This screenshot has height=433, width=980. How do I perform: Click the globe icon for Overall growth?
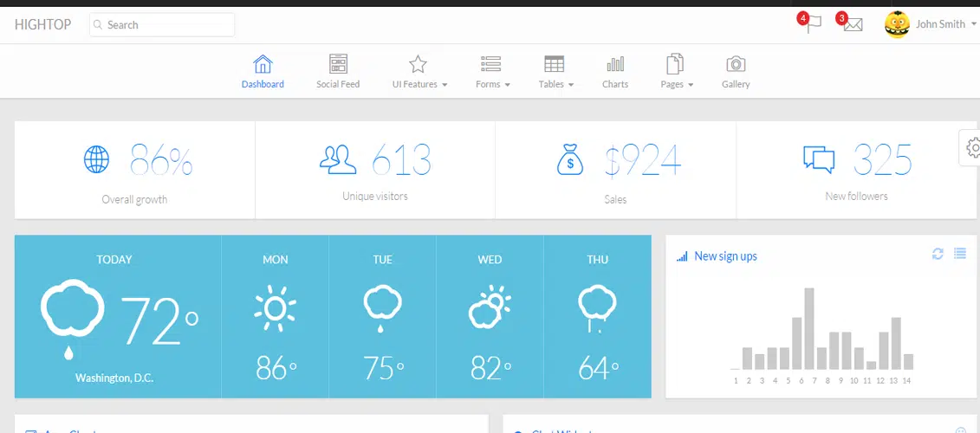coord(96,159)
